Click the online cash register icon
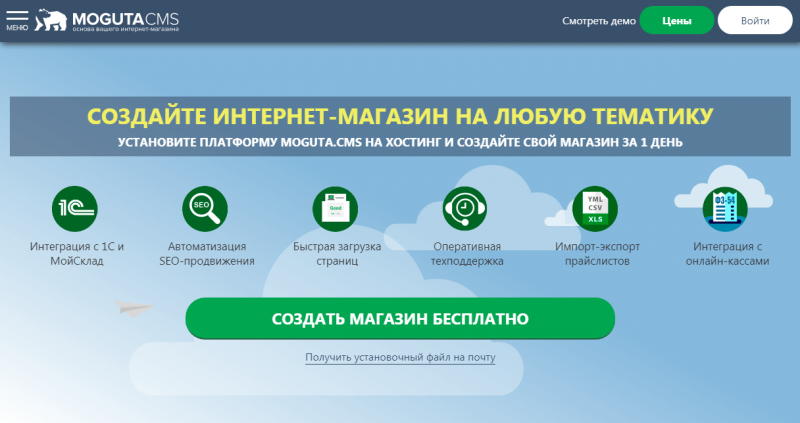 click(725, 207)
